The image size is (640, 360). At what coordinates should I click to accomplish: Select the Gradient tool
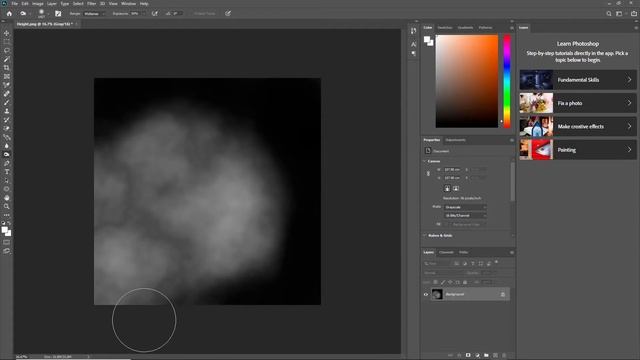(7, 137)
